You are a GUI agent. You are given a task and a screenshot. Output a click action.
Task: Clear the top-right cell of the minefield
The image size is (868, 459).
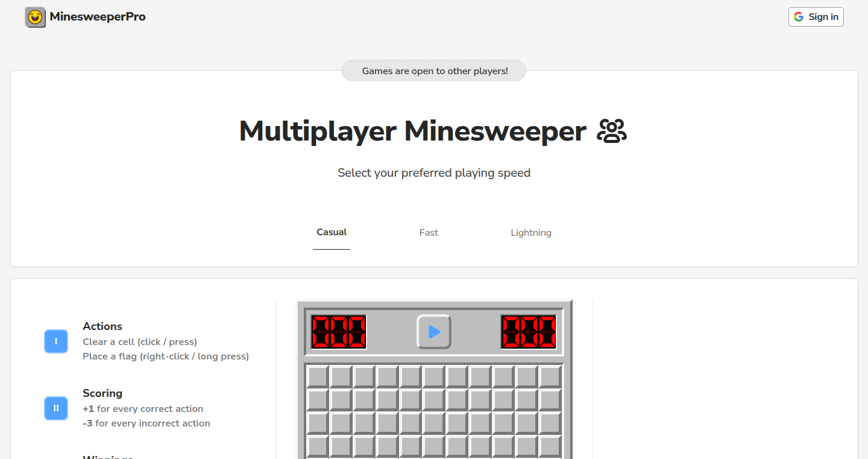click(550, 377)
